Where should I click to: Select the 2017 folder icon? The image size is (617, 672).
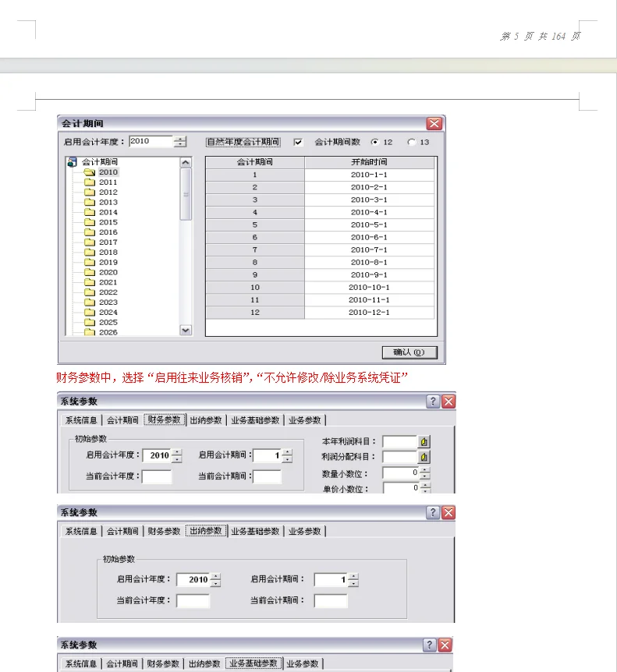pos(90,242)
